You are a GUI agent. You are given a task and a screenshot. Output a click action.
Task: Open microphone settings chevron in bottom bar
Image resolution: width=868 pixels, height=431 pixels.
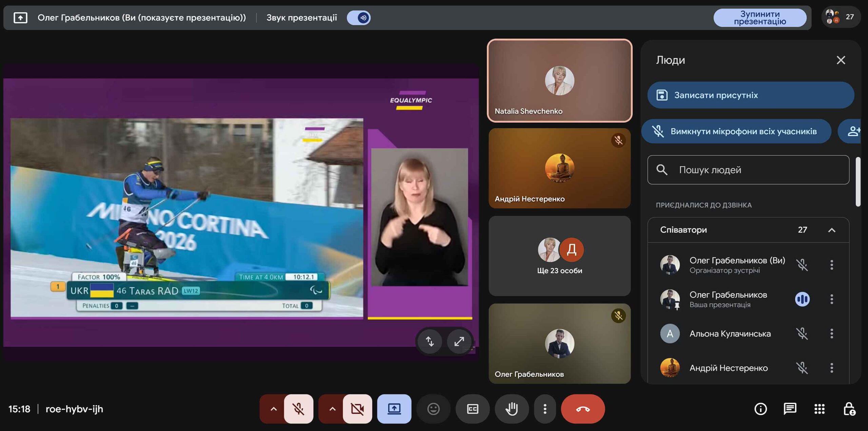273,409
